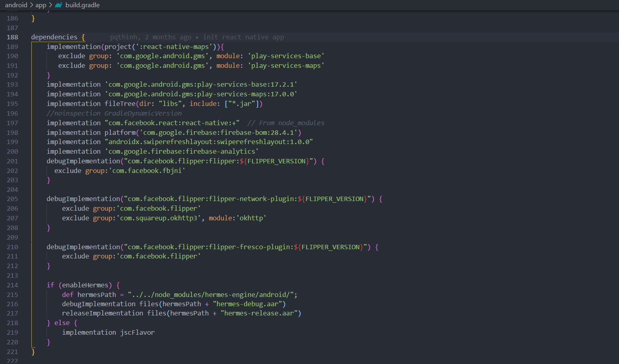Select line number 221
Screen dimensions: 619x364
pos(12,352)
